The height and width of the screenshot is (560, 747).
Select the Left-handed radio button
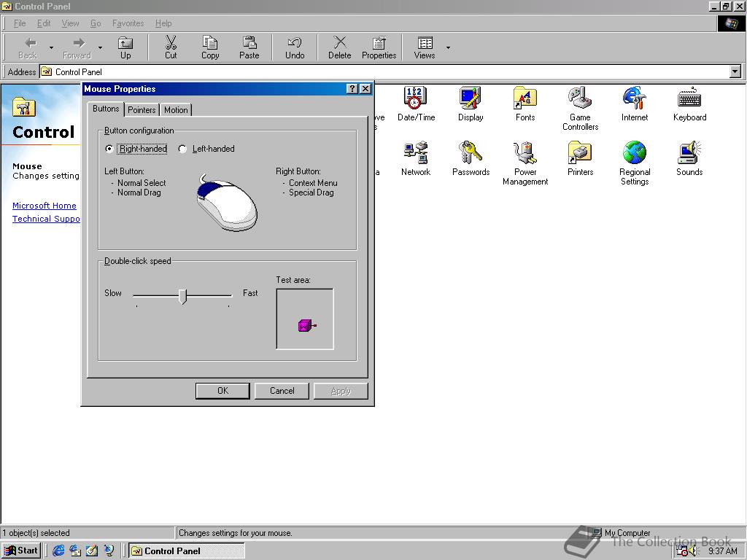coord(182,149)
